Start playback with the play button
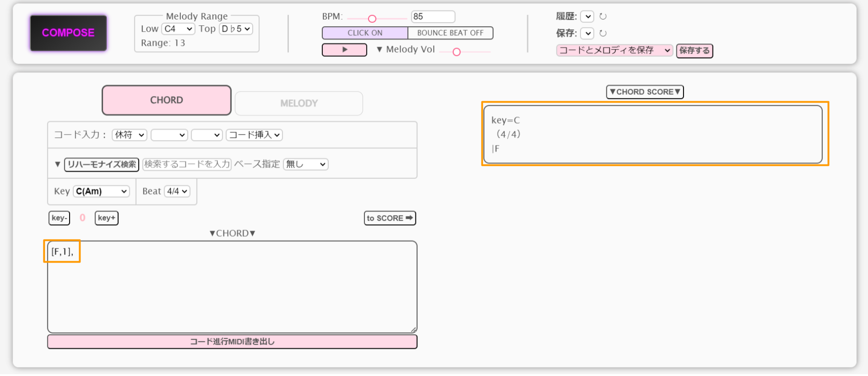 click(x=344, y=50)
